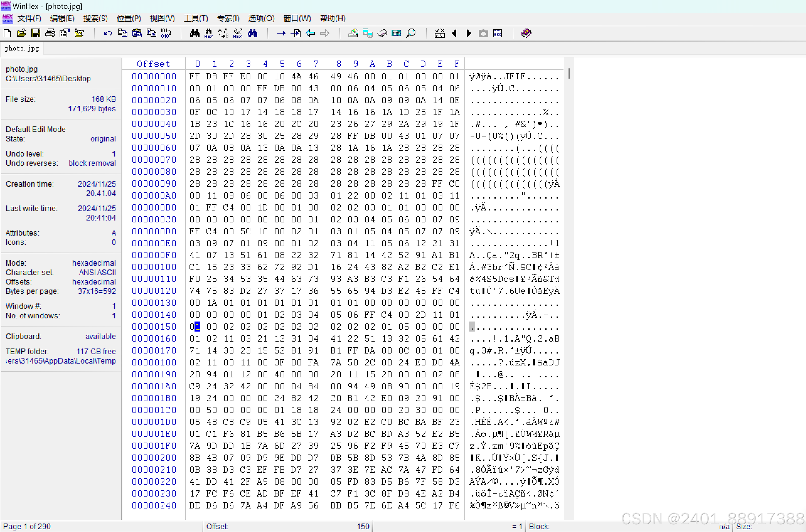Click the Undo arrow icon
Viewport: 806px width, 532px height.
pos(108,33)
